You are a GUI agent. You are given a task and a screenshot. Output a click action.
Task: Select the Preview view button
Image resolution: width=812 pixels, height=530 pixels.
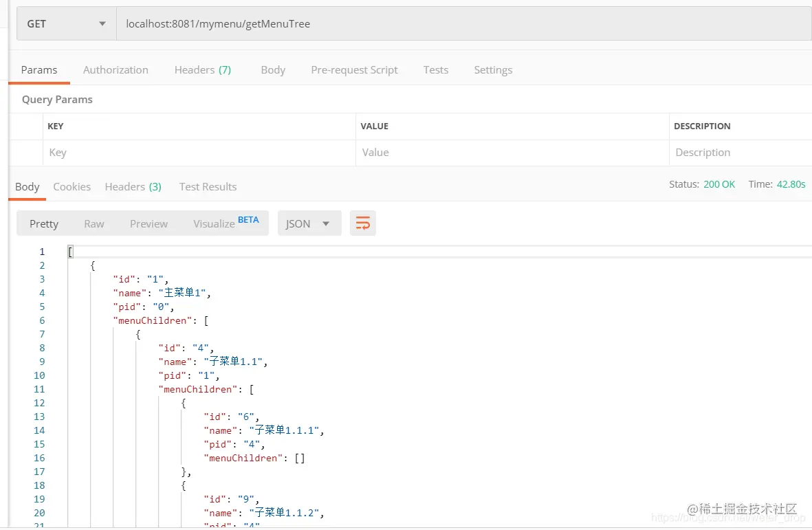[x=149, y=223]
